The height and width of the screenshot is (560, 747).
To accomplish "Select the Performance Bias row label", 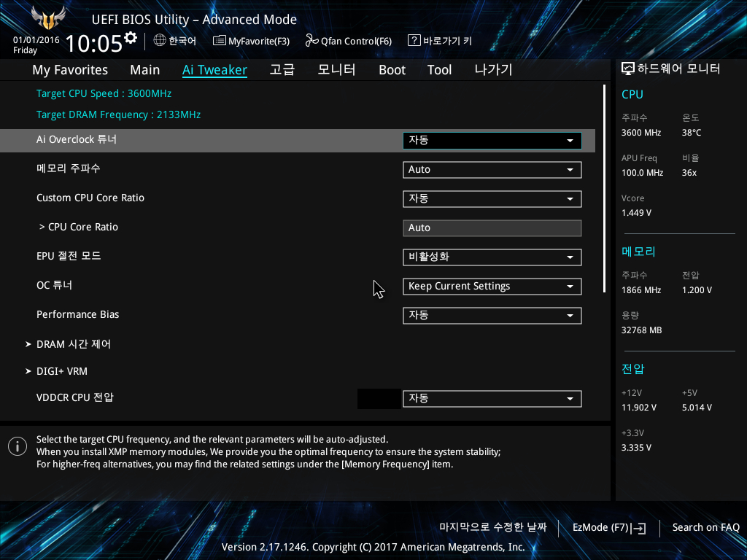I will [77, 315].
